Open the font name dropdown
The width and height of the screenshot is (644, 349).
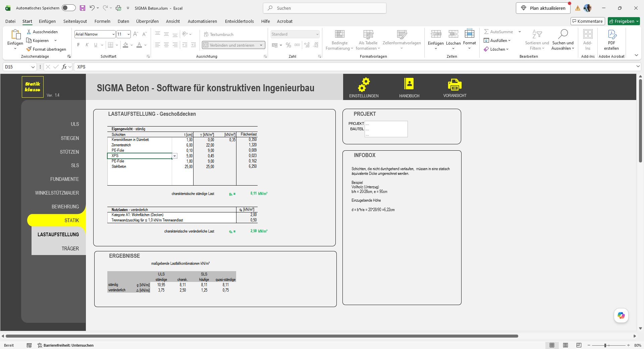pos(113,34)
